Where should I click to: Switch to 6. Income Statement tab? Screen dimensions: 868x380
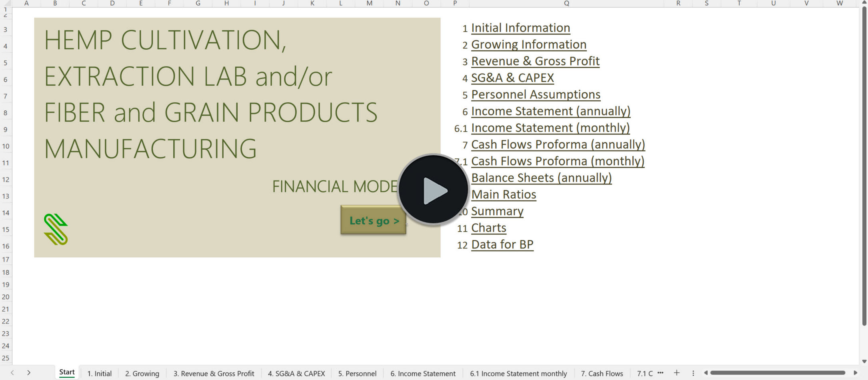[423, 373]
